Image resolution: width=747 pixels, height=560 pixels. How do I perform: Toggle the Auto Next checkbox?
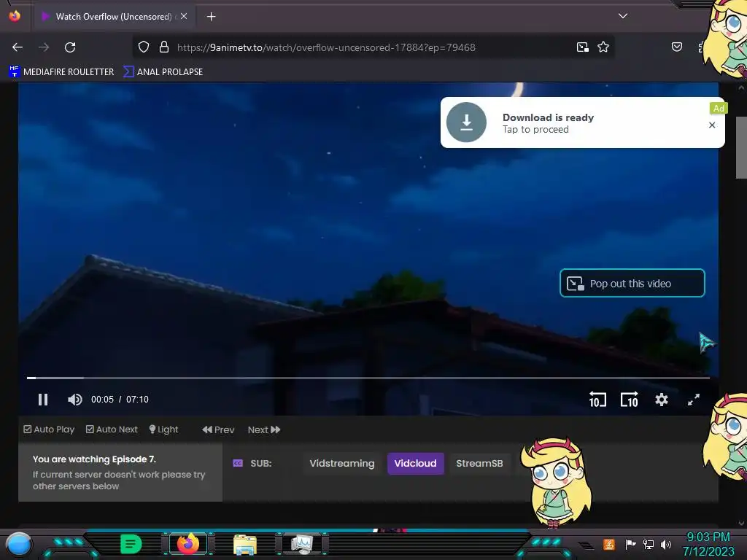(x=90, y=429)
